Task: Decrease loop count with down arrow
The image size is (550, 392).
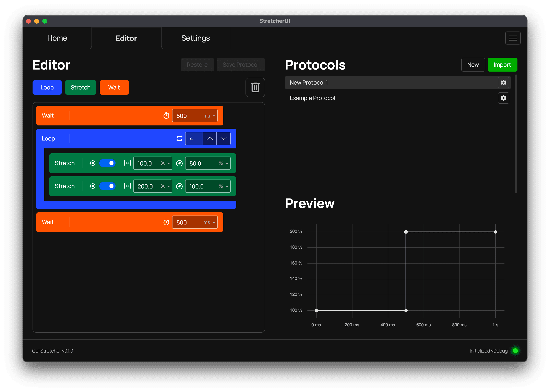Action: (x=223, y=138)
